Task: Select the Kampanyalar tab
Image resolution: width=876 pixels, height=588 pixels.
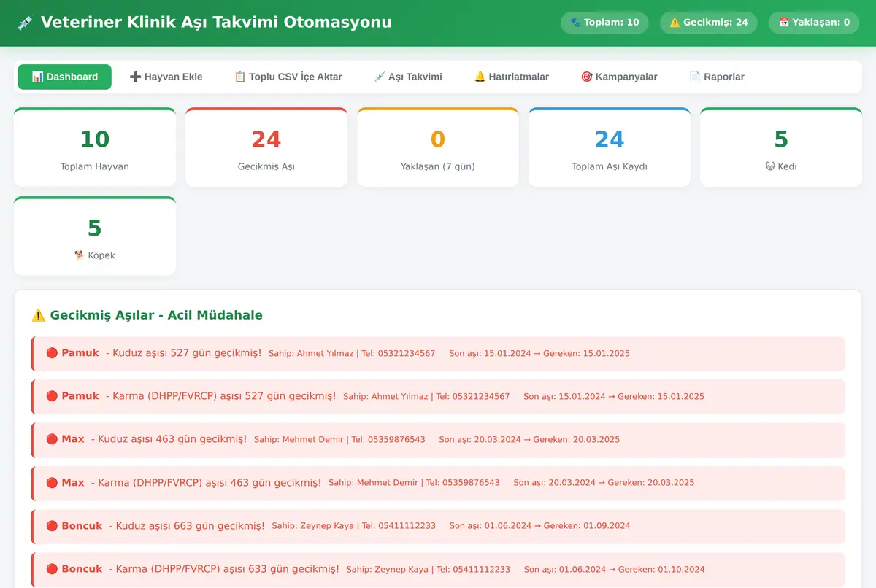Action: 619,77
